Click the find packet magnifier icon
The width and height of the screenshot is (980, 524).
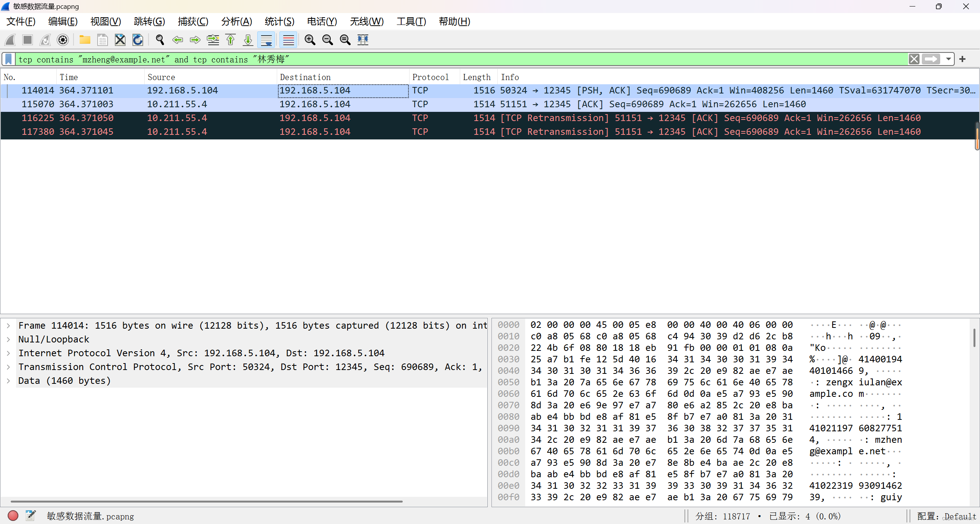click(160, 40)
